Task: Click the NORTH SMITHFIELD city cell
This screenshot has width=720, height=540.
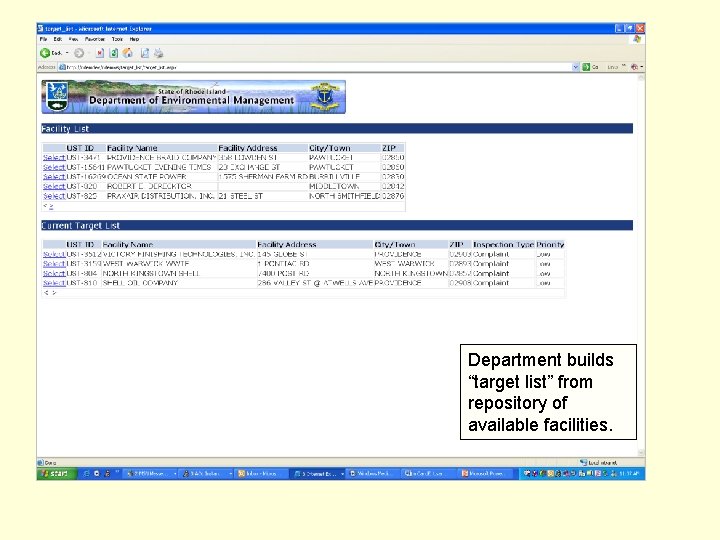Action: pyautogui.click(x=345, y=196)
